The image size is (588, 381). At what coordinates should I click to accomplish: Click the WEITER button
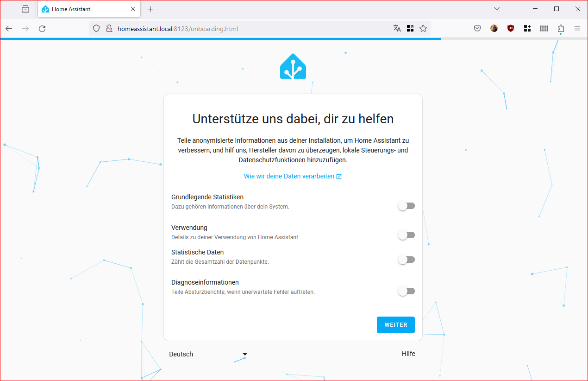coord(396,325)
